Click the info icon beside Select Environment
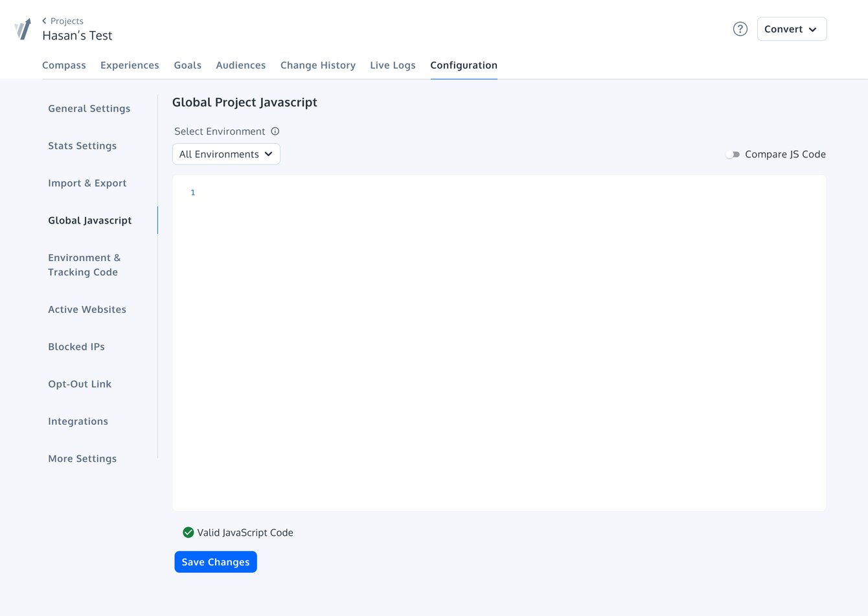This screenshot has height=616, width=868. pyautogui.click(x=275, y=131)
